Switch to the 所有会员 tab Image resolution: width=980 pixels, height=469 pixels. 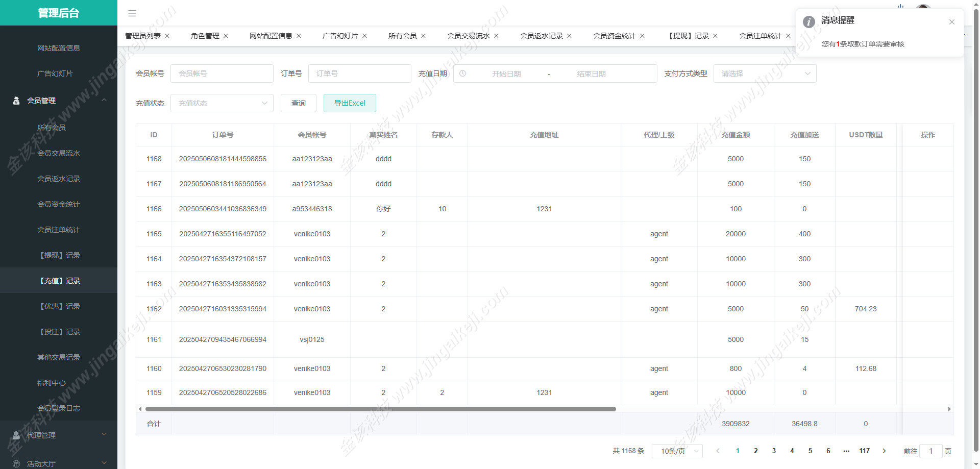(x=403, y=36)
